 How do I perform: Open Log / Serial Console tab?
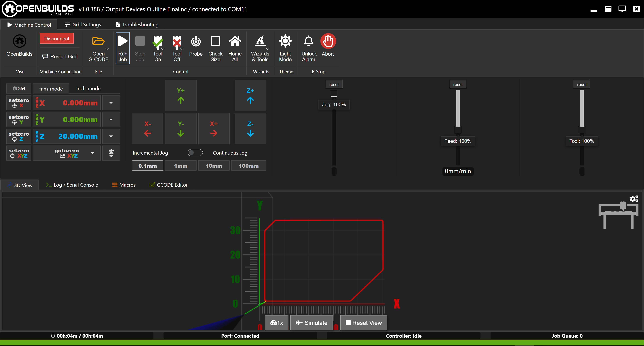(72, 185)
